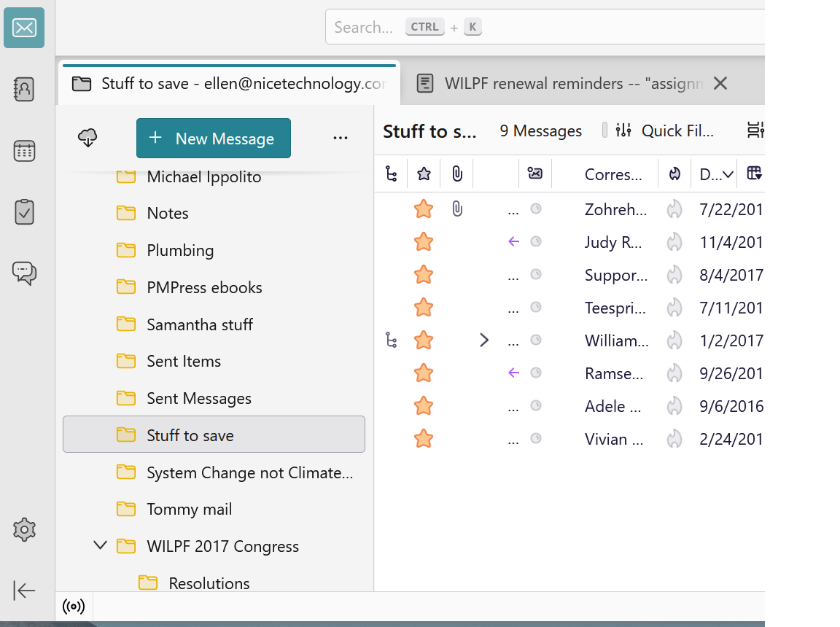840x627 pixels.
Task: Click the New Message button
Action: click(214, 139)
